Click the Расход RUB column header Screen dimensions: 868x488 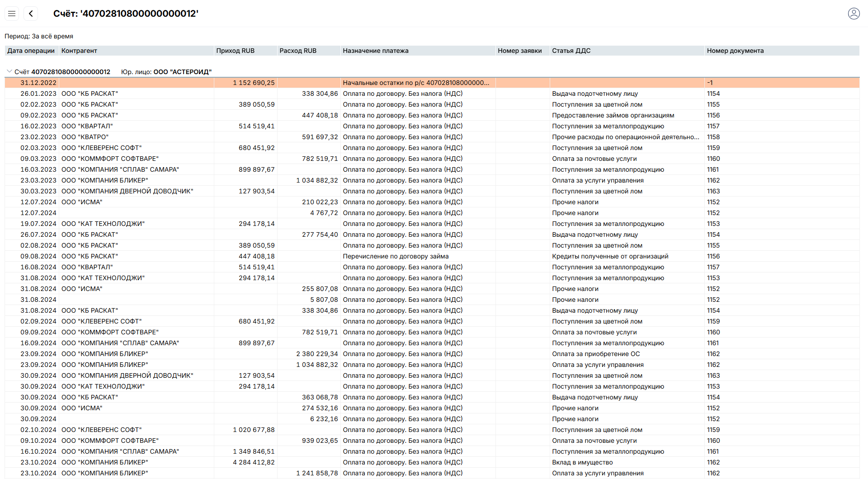coord(298,51)
